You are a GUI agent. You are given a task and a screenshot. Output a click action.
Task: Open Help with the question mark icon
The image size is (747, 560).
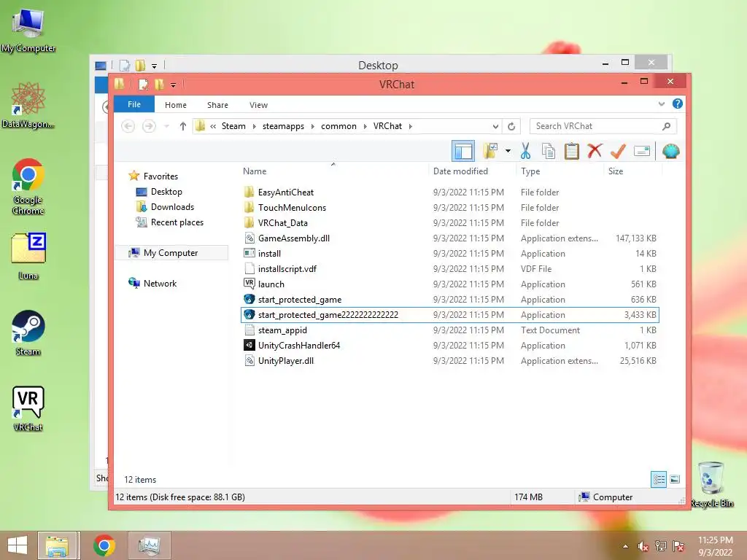click(678, 104)
